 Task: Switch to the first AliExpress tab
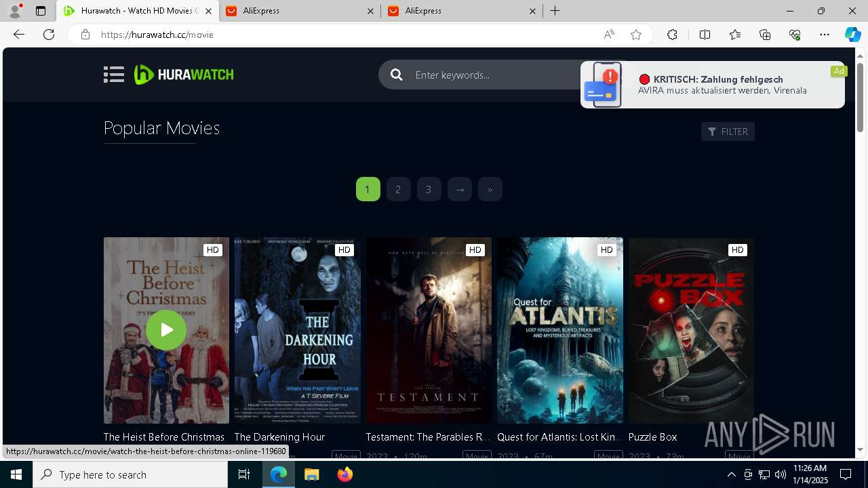pos(300,11)
